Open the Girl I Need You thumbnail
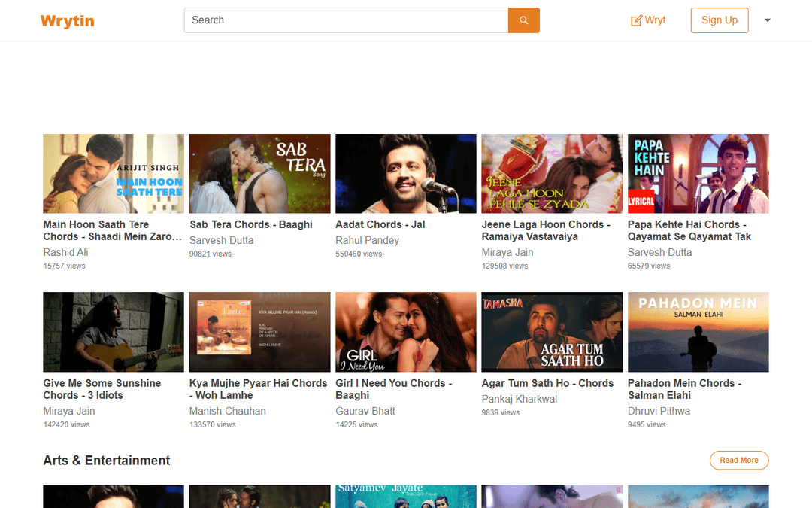Viewport: 812px width, 508px height. pyautogui.click(x=406, y=332)
